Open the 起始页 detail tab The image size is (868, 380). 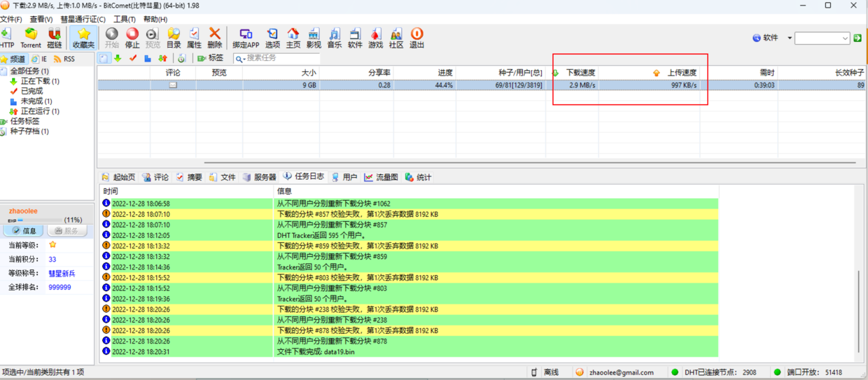tap(118, 177)
